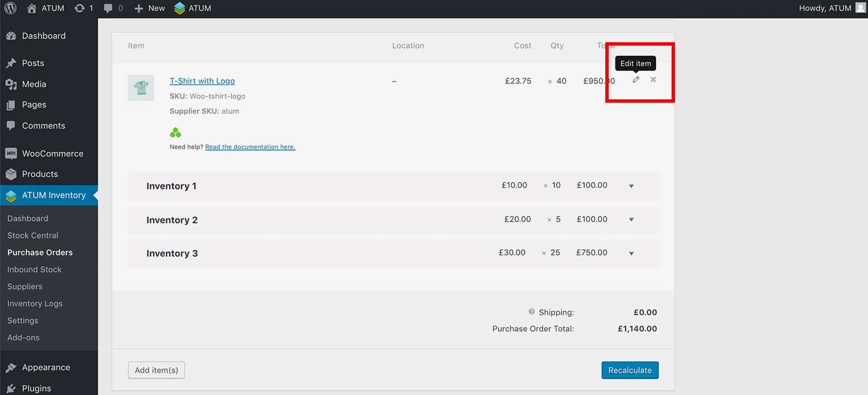Expand the Inventory 1 row arrow
The image size is (868, 395).
[631, 186]
